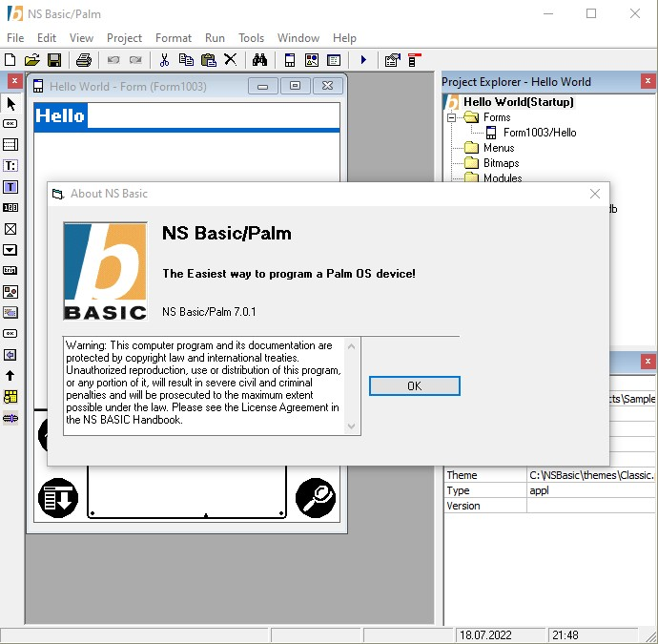658x644 pixels.
Task: Click the scroll down arrow in warning text
Action: [352, 426]
